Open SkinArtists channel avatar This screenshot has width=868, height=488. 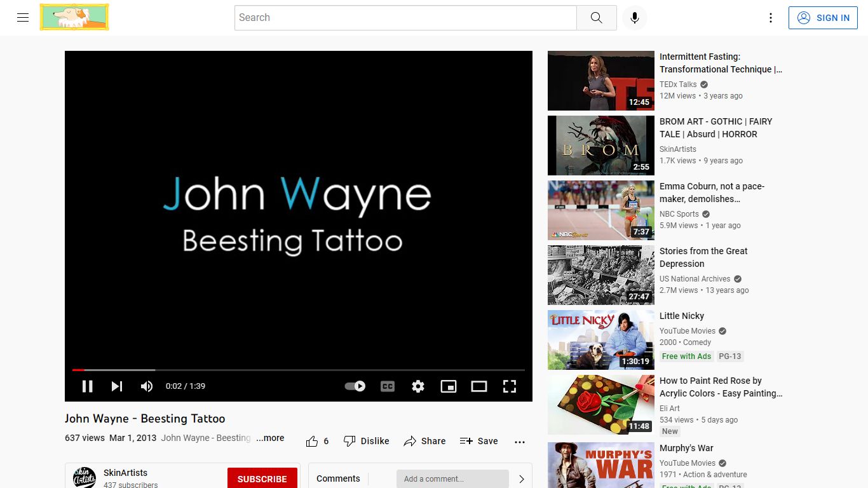pos(85,478)
